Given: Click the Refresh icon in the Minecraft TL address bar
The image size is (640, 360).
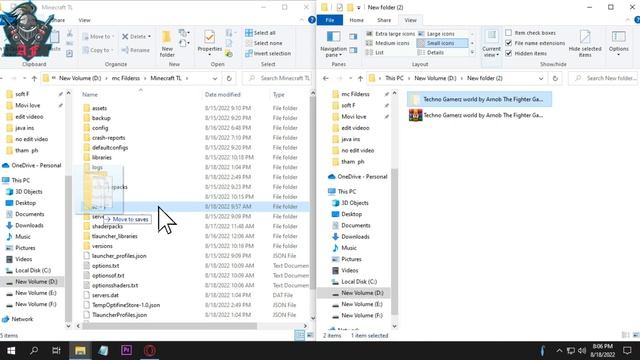Looking at the screenshot, I should [x=229, y=78].
